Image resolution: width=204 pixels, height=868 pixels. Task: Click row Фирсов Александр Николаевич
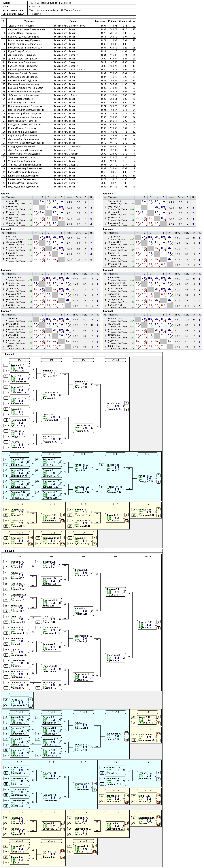[x=69, y=165]
